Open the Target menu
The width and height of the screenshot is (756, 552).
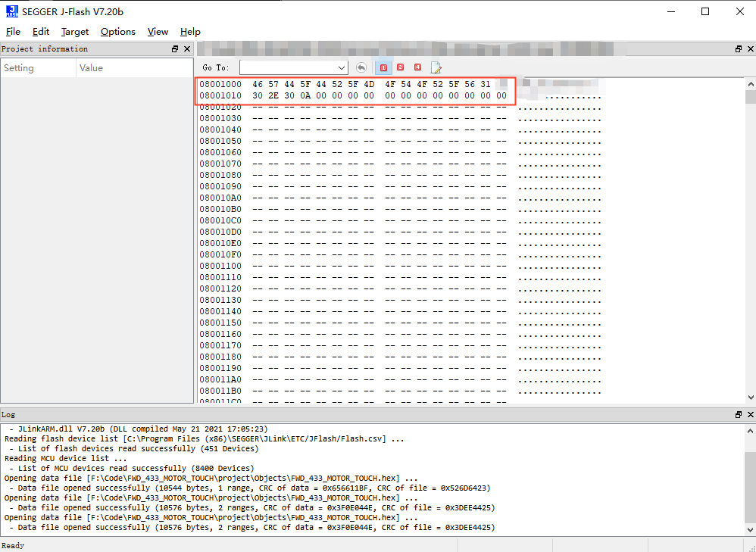[75, 32]
